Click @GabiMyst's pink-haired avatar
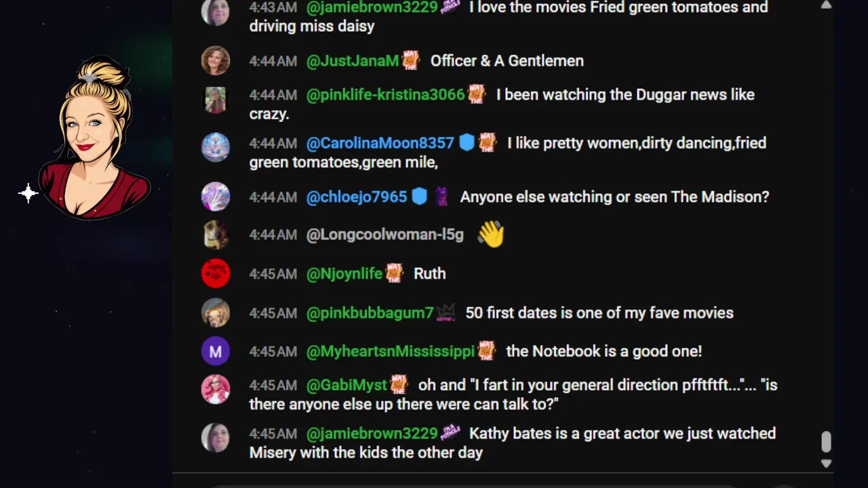 point(216,390)
